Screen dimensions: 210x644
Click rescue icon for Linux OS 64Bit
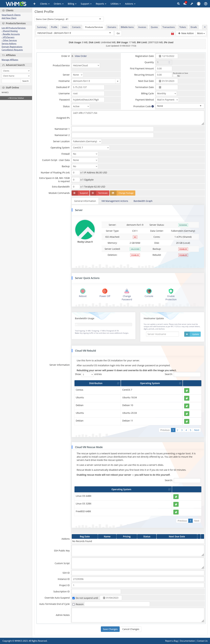176,497
